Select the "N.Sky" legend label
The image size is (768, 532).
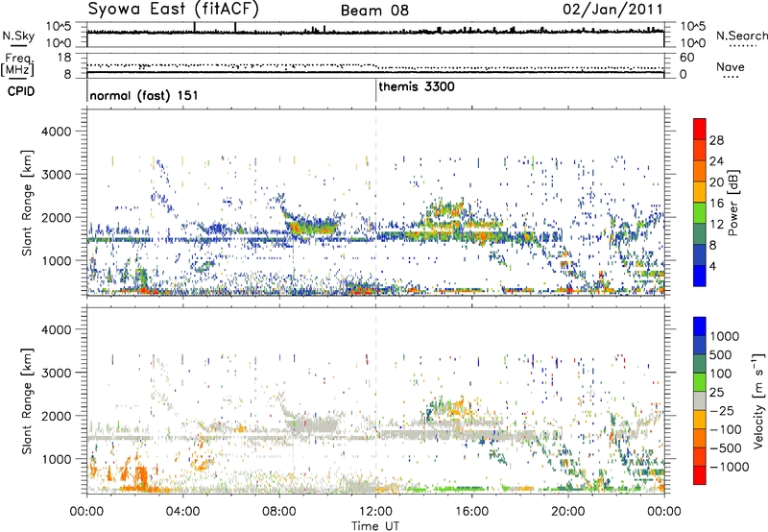[18, 36]
